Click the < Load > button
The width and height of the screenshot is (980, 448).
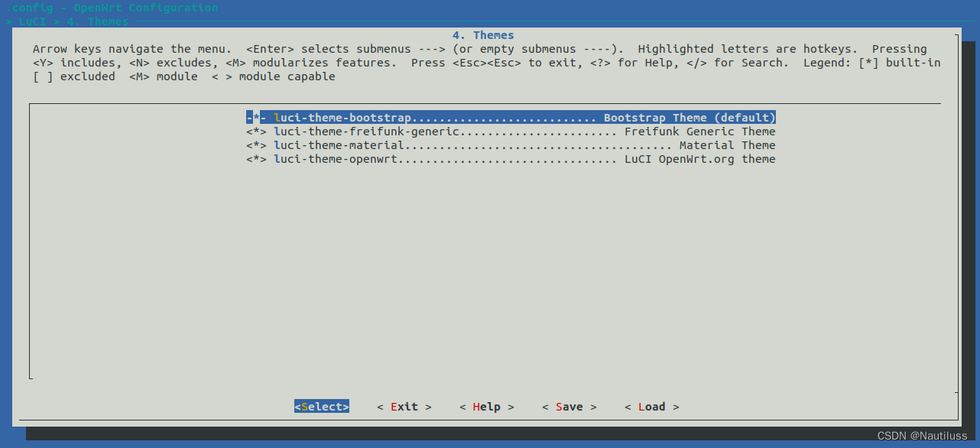(x=652, y=407)
